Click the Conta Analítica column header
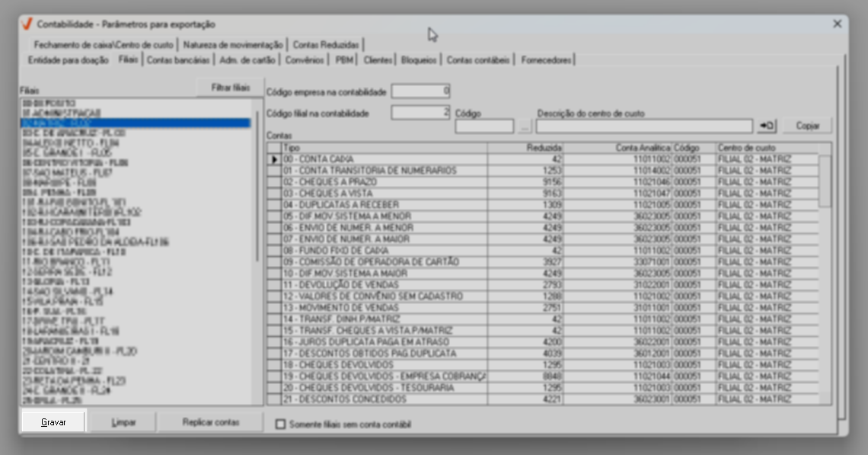Screen dimensions: 868x455 617,148
